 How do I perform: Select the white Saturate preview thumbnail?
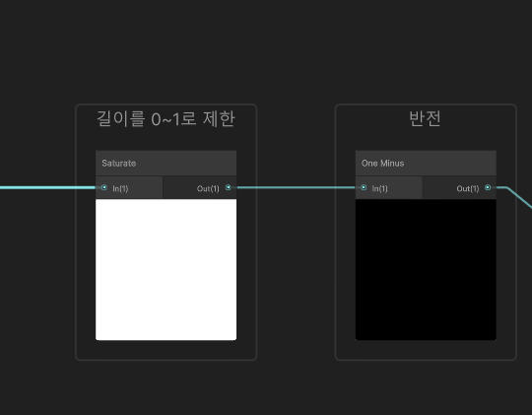166,270
